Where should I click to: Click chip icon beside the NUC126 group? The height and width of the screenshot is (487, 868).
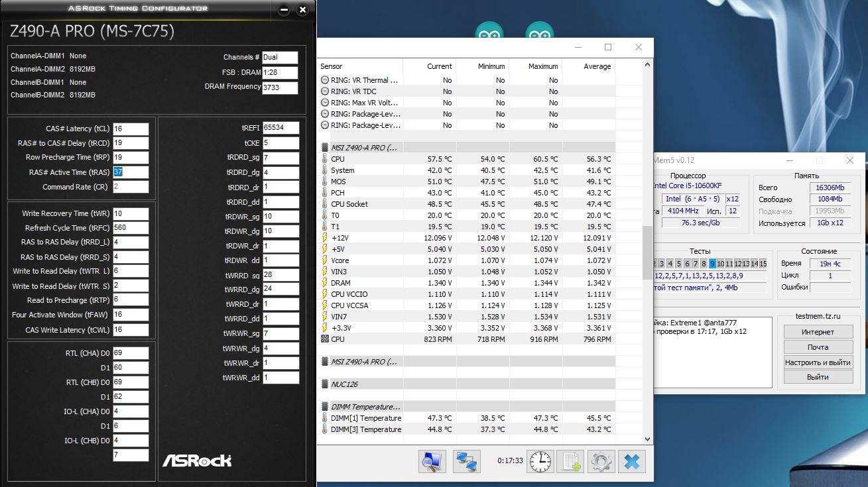click(325, 384)
